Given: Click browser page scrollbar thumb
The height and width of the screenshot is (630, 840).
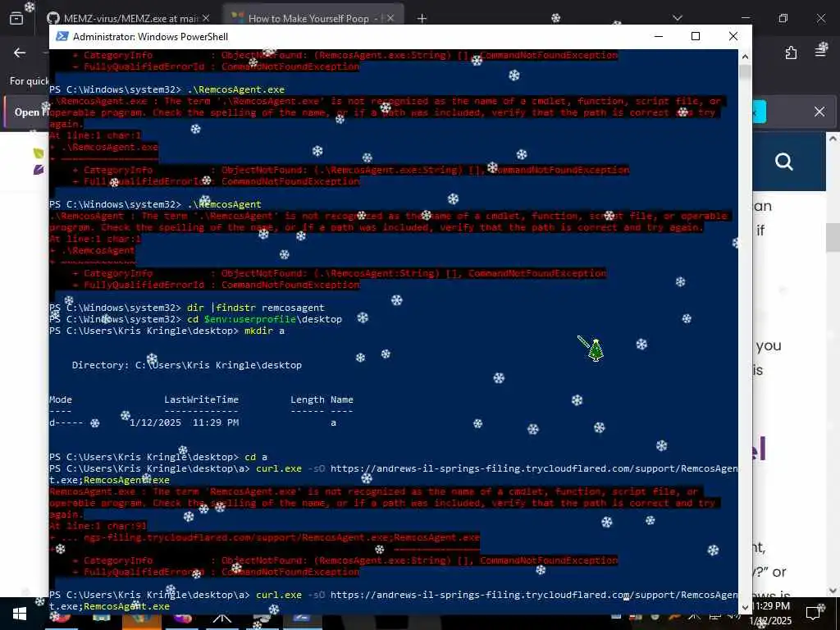Looking at the screenshot, I should click(x=833, y=236).
